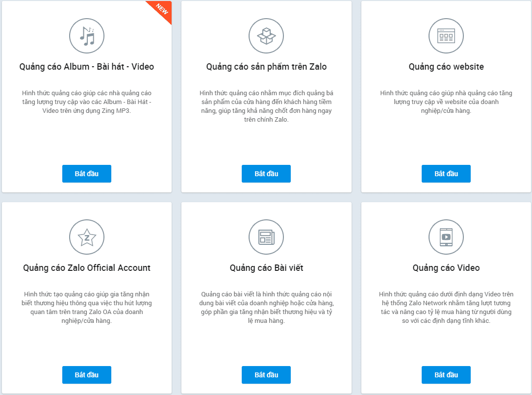Click the Zalo Official Account star icon
Screen dimensions: 532x395
(87, 237)
